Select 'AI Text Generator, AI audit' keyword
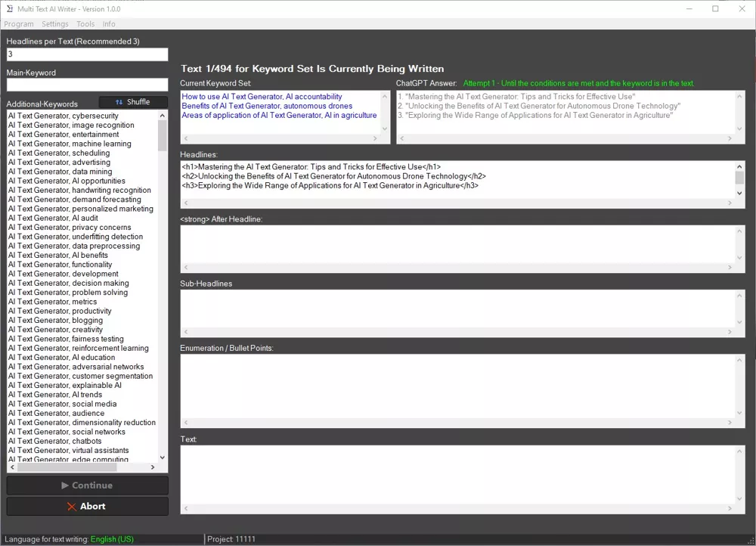This screenshot has width=756, height=546. pyautogui.click(x=53, y=218)
